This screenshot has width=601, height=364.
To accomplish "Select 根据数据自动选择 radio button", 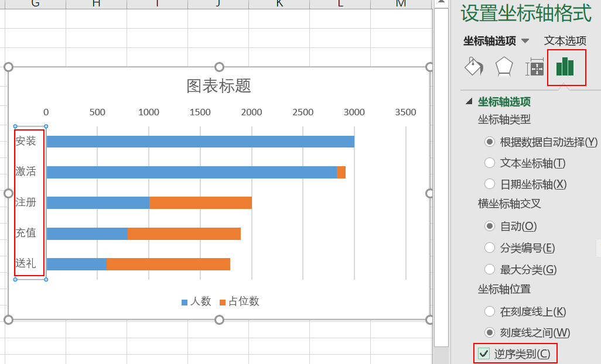I will coord(490,142).
